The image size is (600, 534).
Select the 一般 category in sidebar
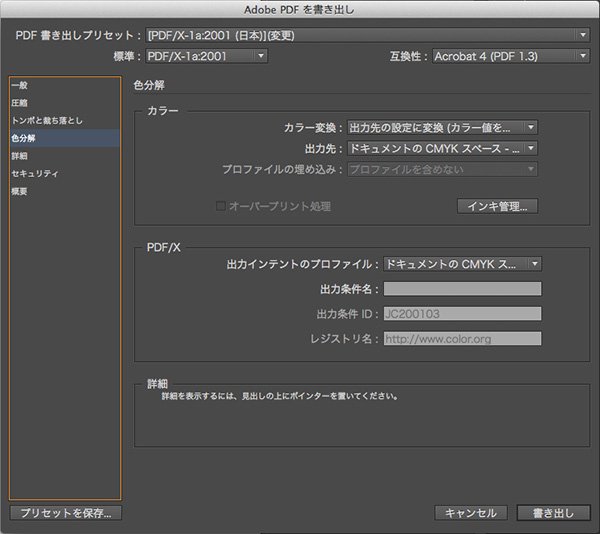pyautogui.click(x=65, y=85)
